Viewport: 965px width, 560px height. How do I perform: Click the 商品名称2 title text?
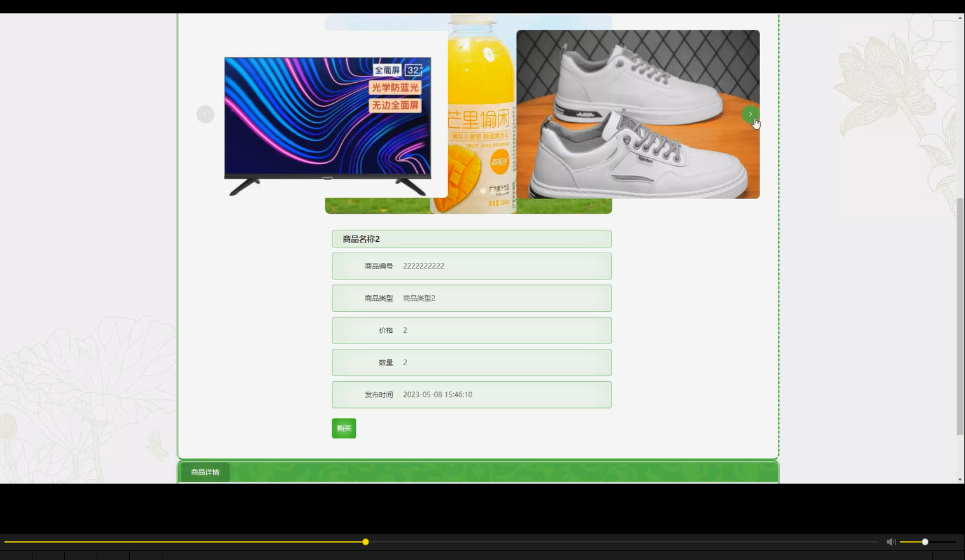361,239
